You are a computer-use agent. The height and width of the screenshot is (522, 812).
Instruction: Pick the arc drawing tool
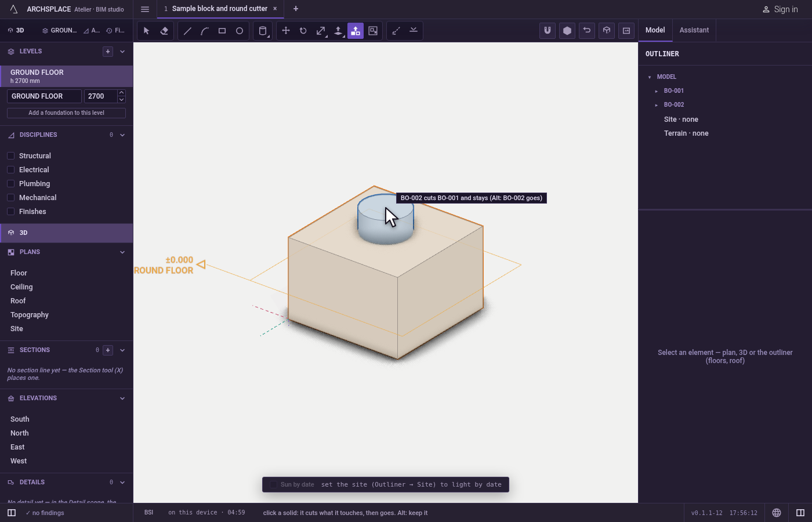pyautogui.click(x=205, y=31)
